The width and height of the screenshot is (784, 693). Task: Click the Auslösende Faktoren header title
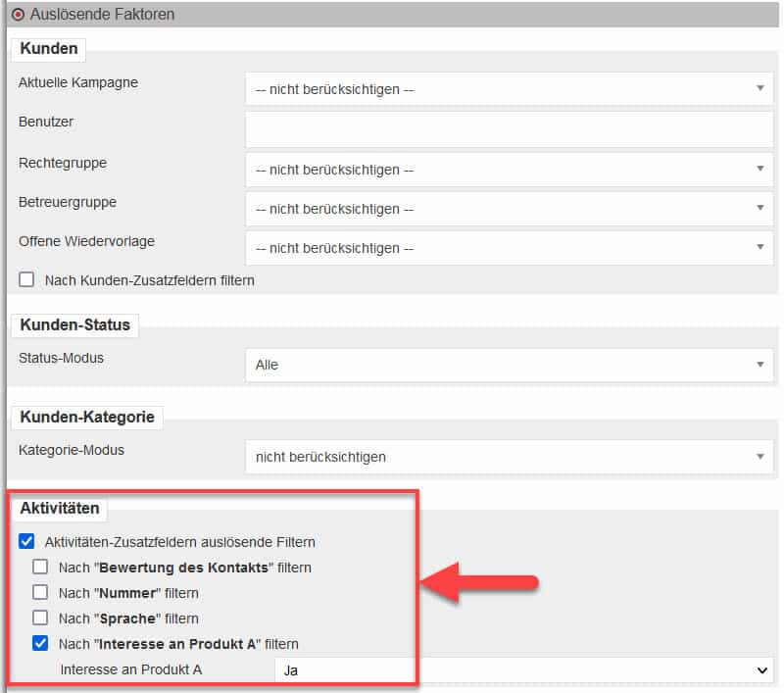pyautogui.click(x=102, y=14)
